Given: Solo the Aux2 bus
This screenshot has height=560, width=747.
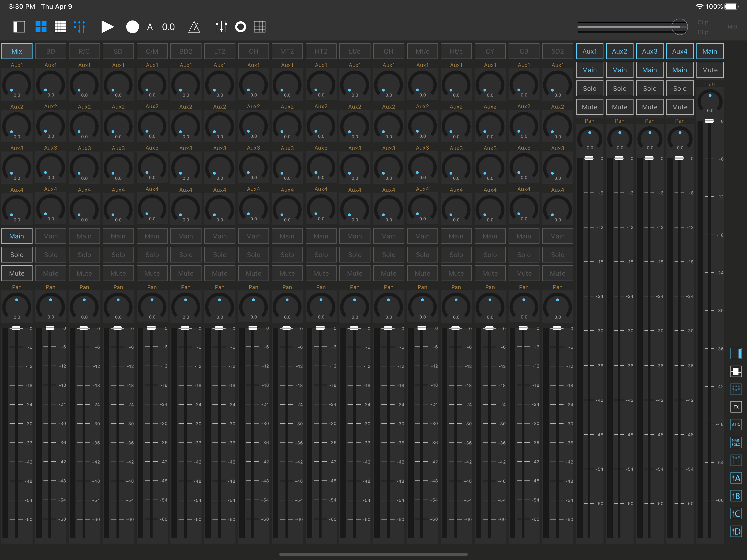Looking at the screenshot, I should [x=620, y=89].
